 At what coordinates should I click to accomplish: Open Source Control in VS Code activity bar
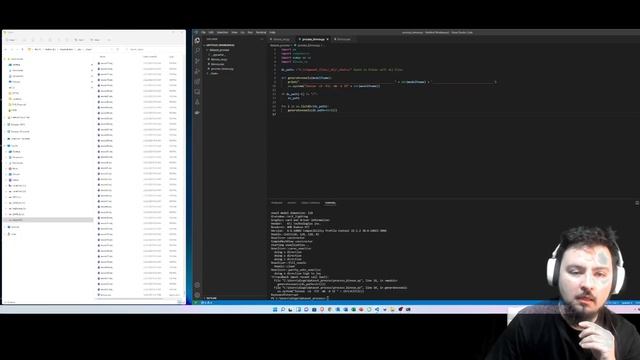coord(197,61)
